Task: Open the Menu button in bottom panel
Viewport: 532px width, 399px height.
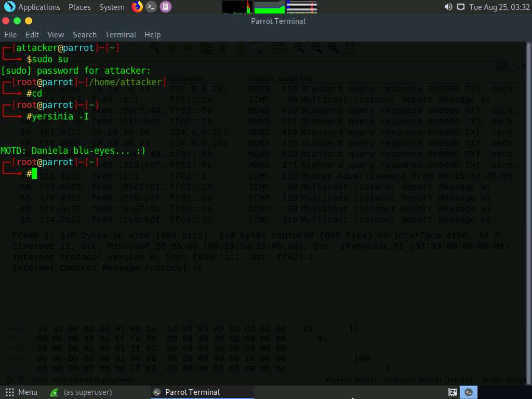Action: tap(21, 392)
